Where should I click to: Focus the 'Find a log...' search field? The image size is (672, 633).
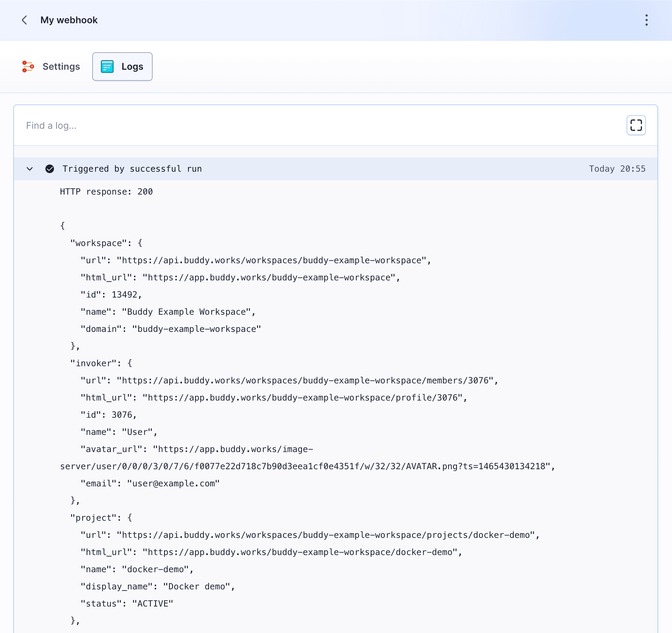322,126
